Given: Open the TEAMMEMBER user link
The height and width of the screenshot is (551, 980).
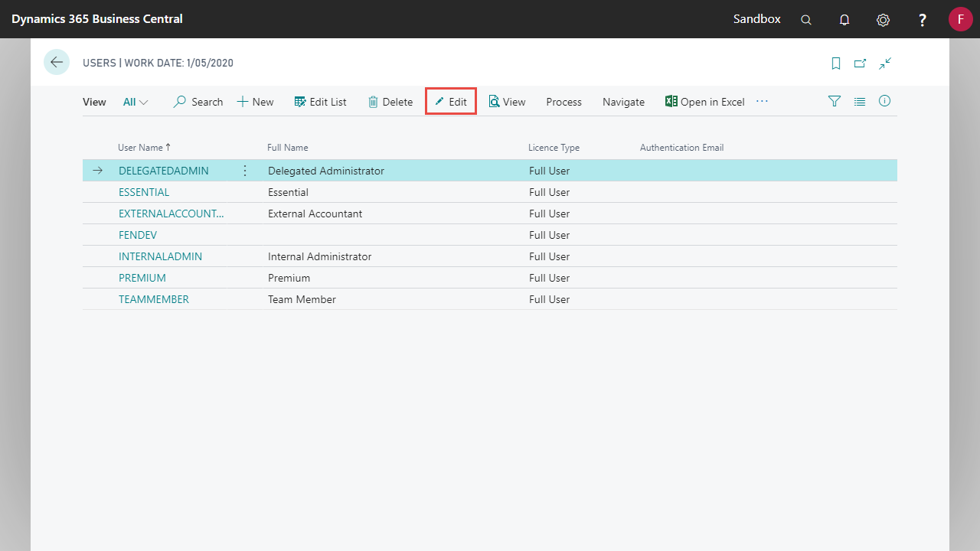Looking at the screenshot, I should pyautogui.click(x=154, y=299).
